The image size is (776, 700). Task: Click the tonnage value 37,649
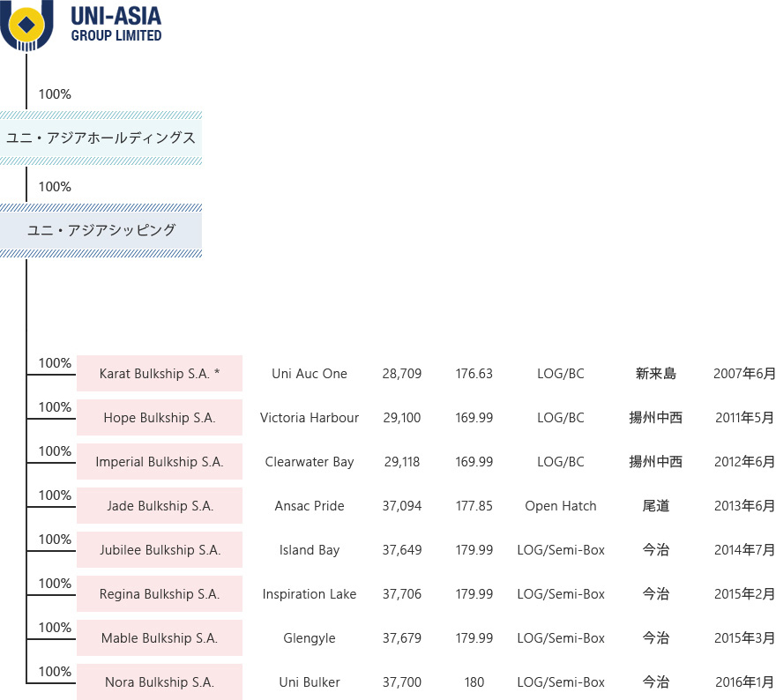(402, 549)
